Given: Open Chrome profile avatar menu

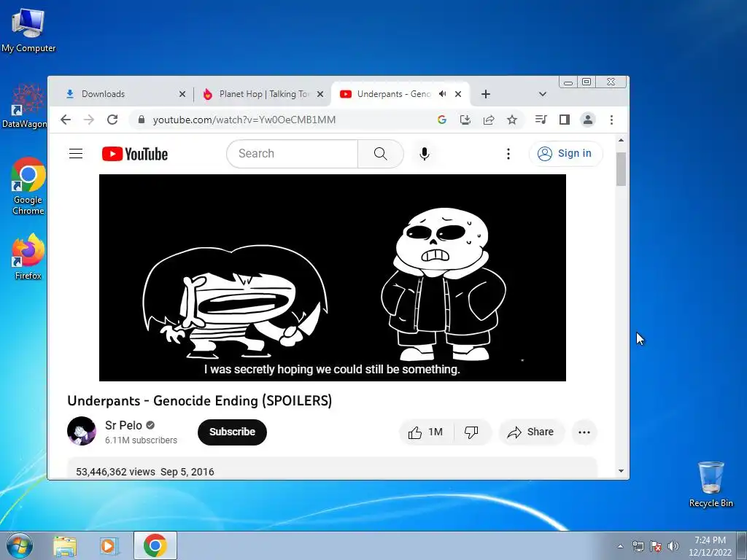Looking at the screenshot, I should pyautogui.click(x=588, y=120).
